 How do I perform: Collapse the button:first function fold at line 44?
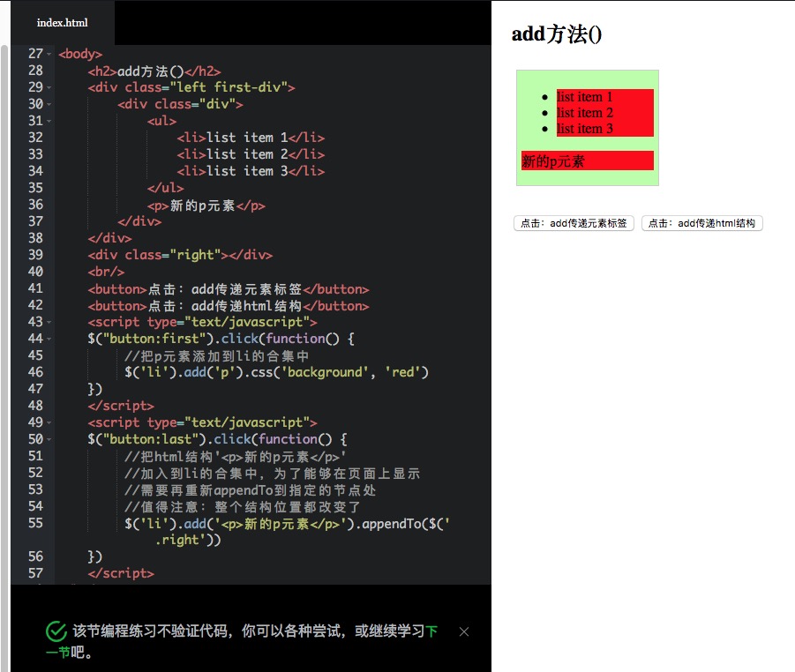[49, 339]
